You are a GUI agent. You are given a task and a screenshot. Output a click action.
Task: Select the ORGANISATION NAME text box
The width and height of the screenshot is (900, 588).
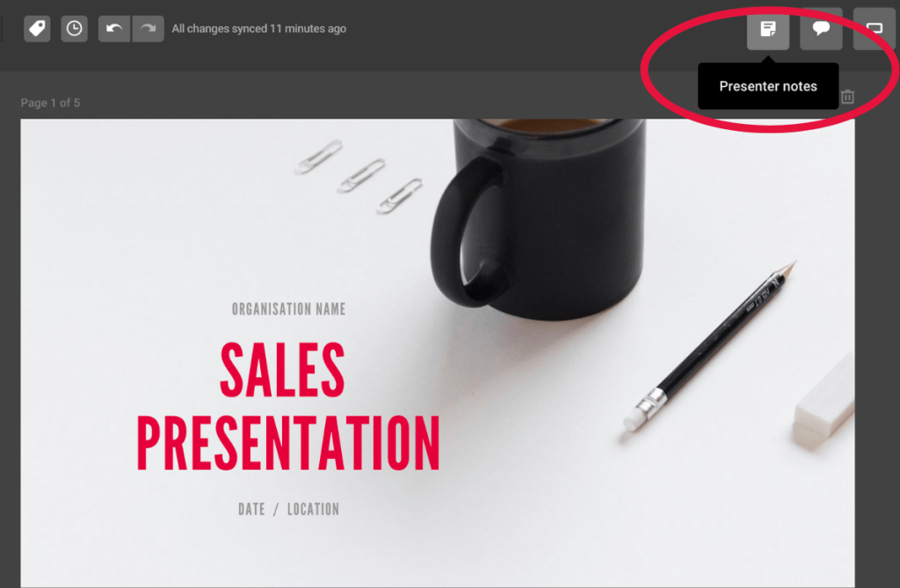[x=288, y=309]
